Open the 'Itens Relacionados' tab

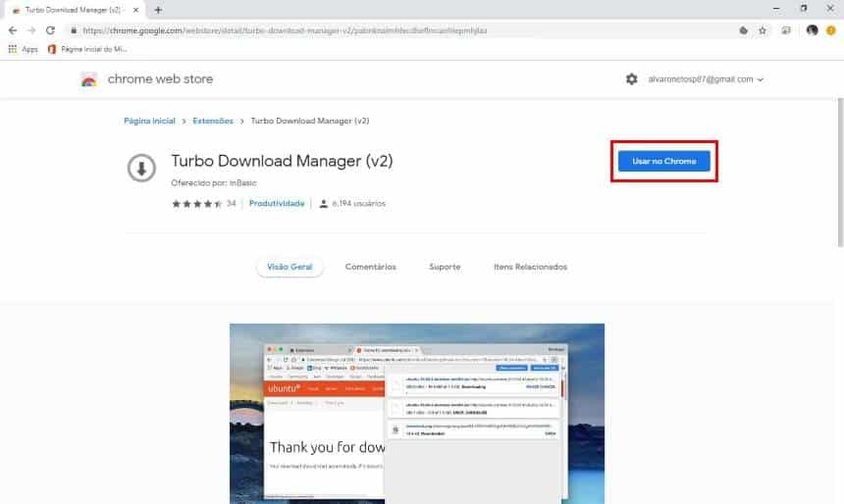530,267
